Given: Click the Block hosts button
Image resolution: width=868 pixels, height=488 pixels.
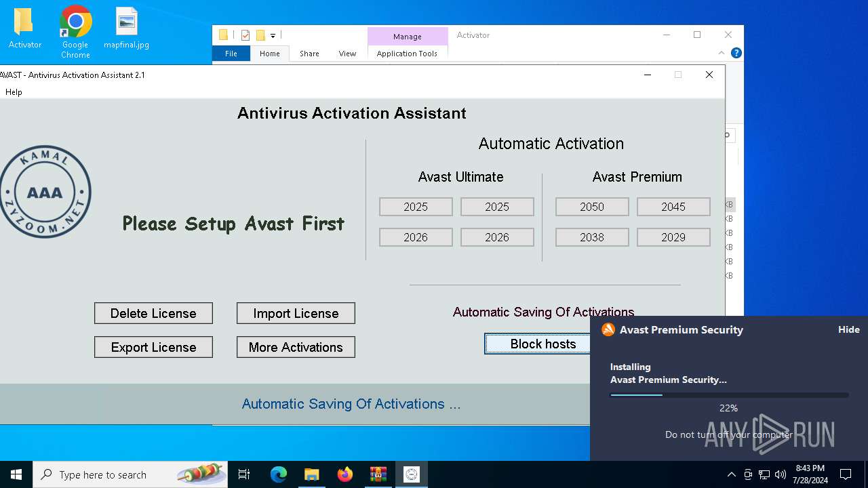Looking at the screenshot, I should 538,344.
